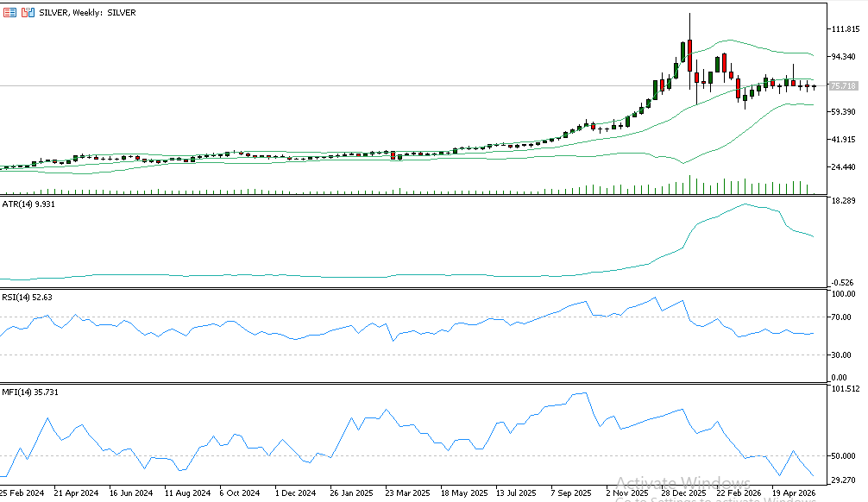This screenshot has height=502, width=868.
Task: Click the 'SILVER, Weekly: SILVER' chart title
Action: 87,12
